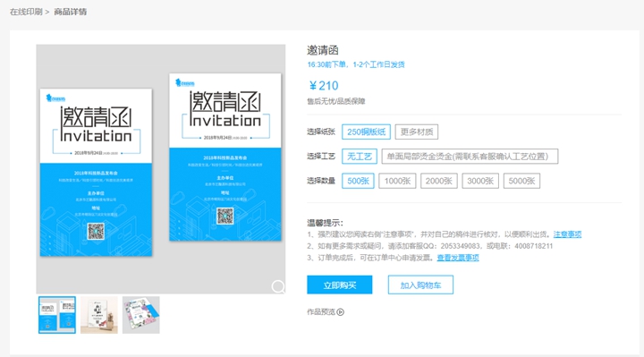This screenshot has width=644, height=357.
Task: Go to 在线印刷 breadcrumb
Action: tap(26, 12)
